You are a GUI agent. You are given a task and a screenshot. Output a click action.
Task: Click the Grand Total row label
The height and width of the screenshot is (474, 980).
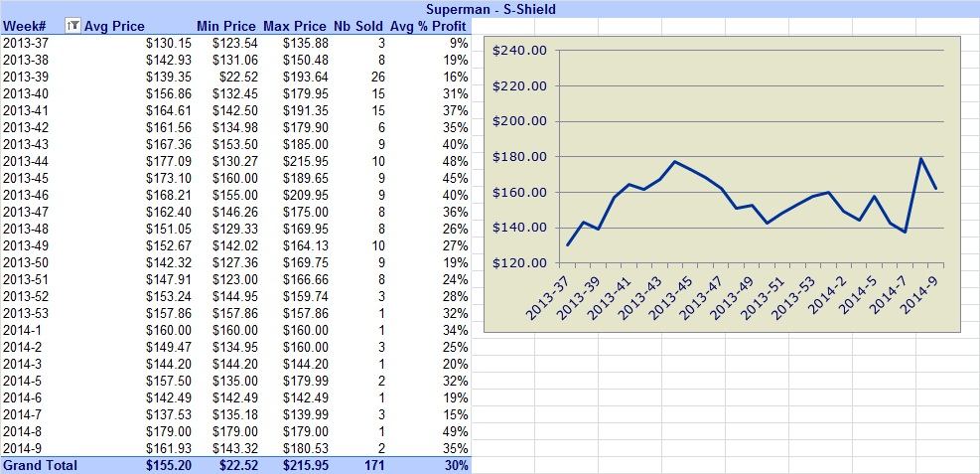click(40, 465)
